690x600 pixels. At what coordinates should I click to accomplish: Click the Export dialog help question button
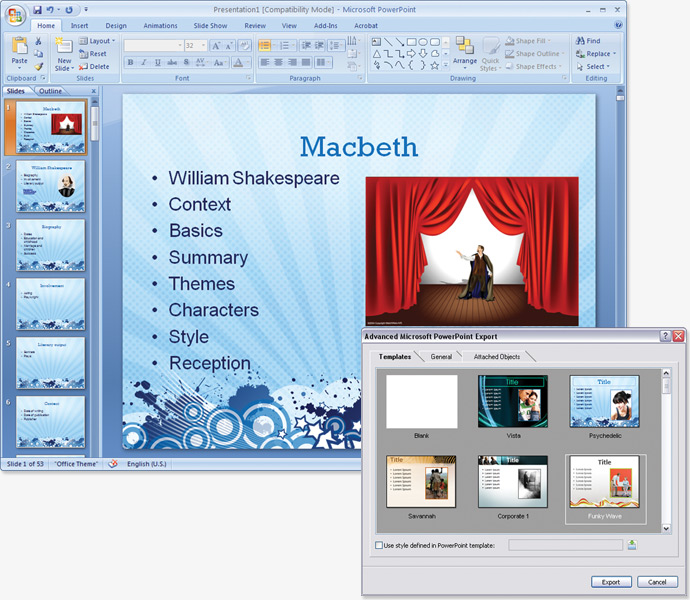[665, 336]
